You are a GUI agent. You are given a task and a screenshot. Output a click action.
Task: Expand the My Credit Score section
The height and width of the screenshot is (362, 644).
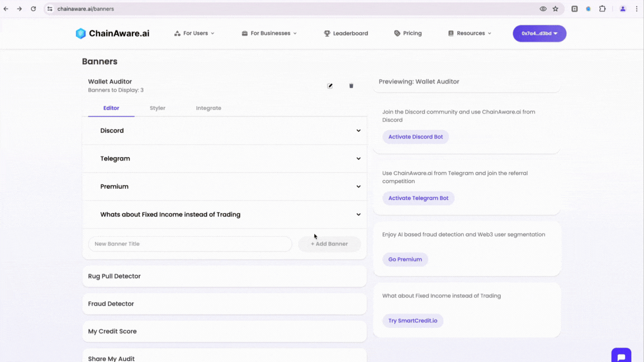(224, 331)
